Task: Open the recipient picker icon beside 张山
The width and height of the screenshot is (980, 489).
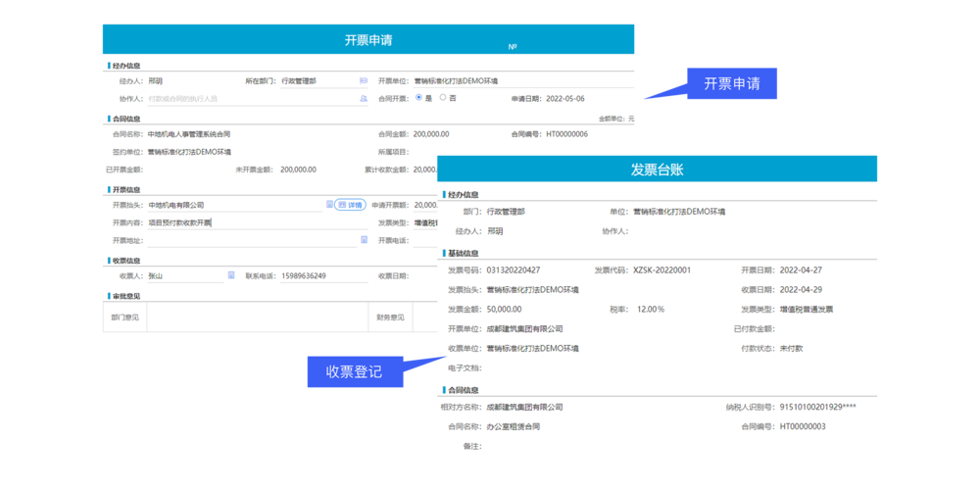Action: pos(230,275)
